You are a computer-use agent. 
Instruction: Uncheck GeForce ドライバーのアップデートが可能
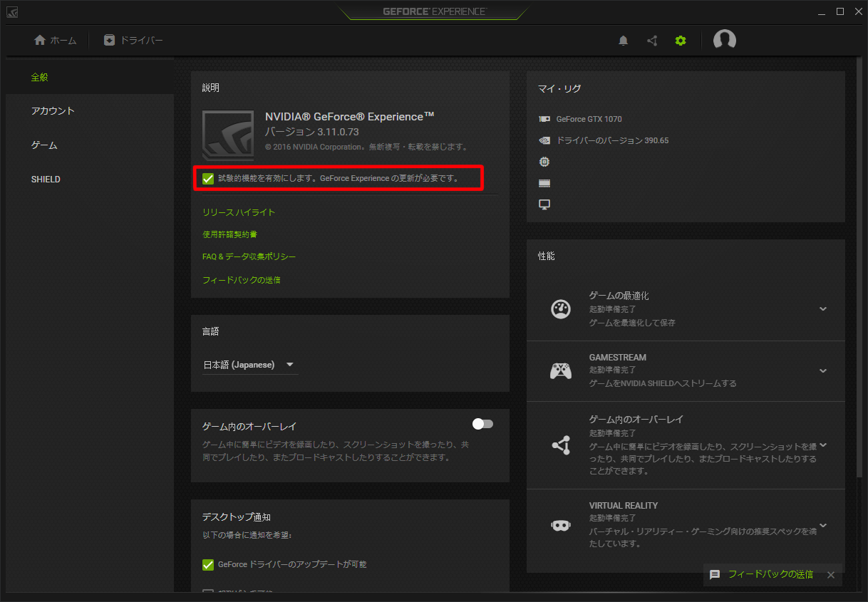click(x=208, y=565)
